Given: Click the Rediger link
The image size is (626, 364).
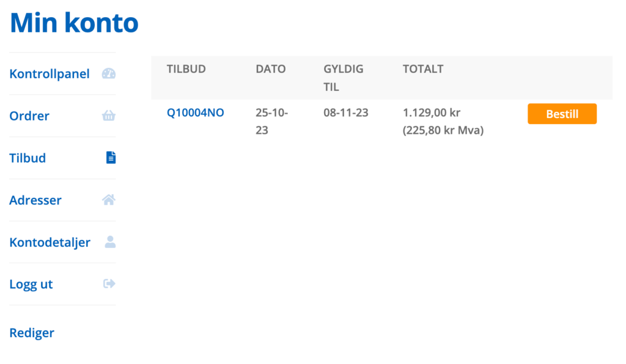Looking at the screenshot, I should 32,332.
